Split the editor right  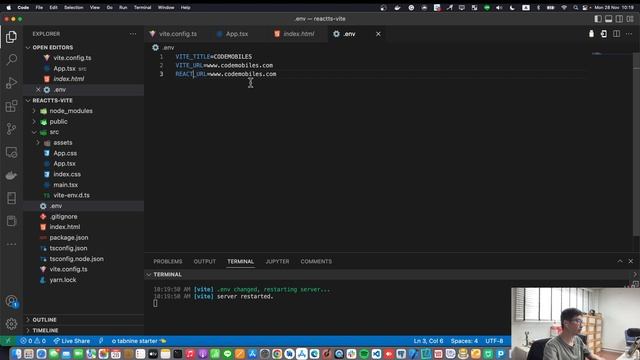[x=616, y=34]
